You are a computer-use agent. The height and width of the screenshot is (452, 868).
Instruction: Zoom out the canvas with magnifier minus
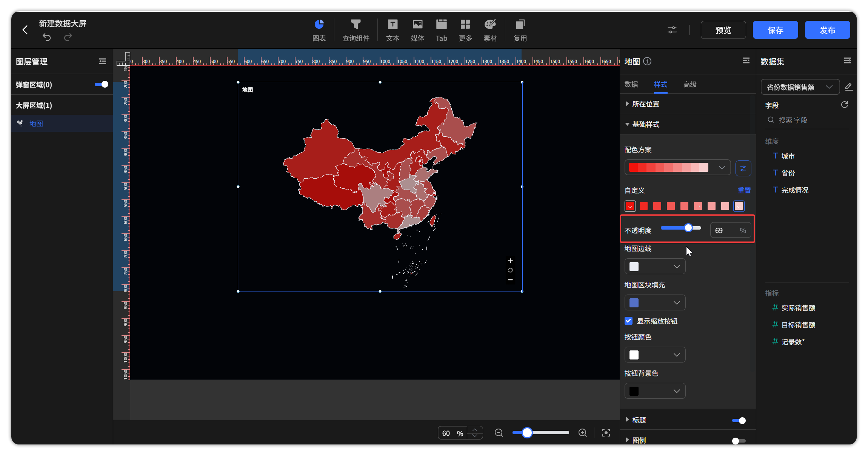tap(499, 433)
